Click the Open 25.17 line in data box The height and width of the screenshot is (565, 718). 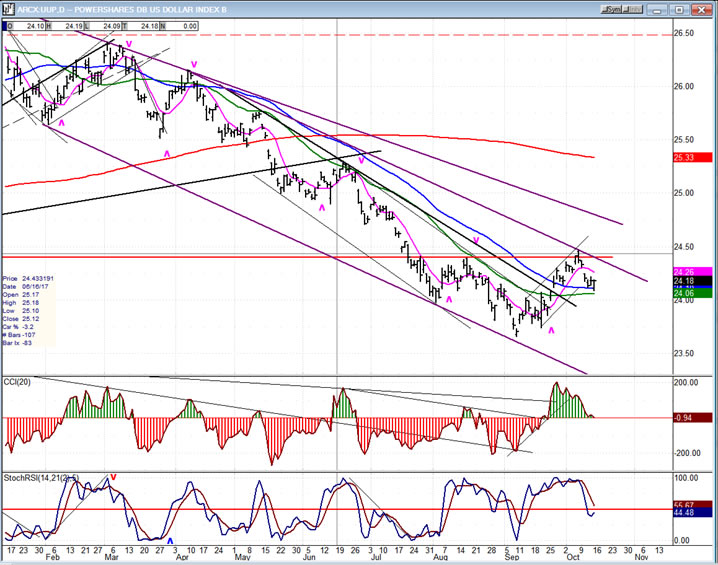click(x=21, y=294)
